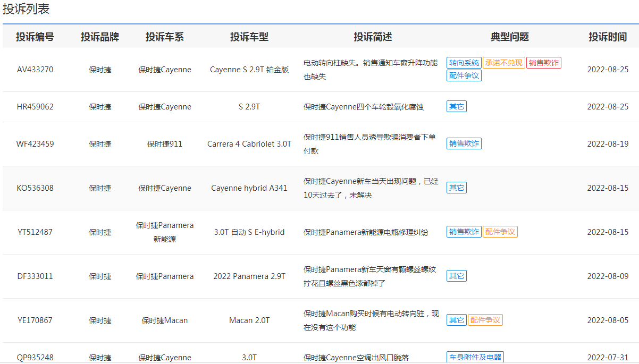This screenshot has height=364, width=639.
Task: Open complaint about Cayenne新车当天出现问题
Action: point(371,188)
